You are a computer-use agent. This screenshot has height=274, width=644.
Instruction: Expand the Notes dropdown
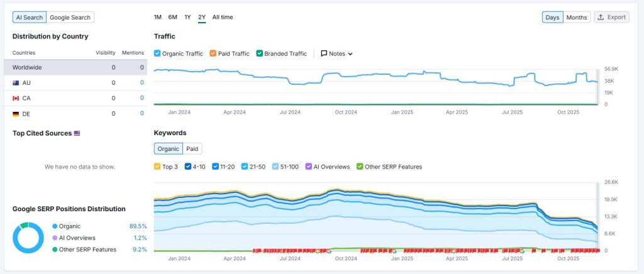tap(350, 54)
